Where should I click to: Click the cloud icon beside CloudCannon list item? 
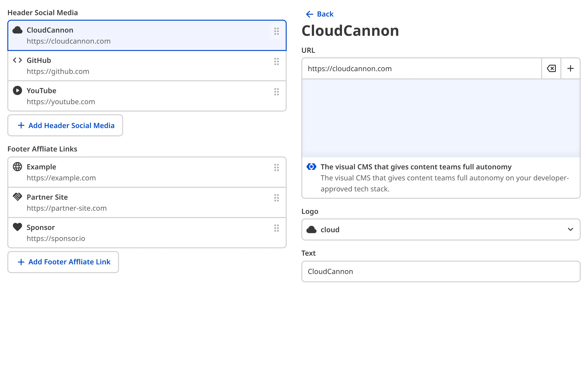click(x=17, y=30)
